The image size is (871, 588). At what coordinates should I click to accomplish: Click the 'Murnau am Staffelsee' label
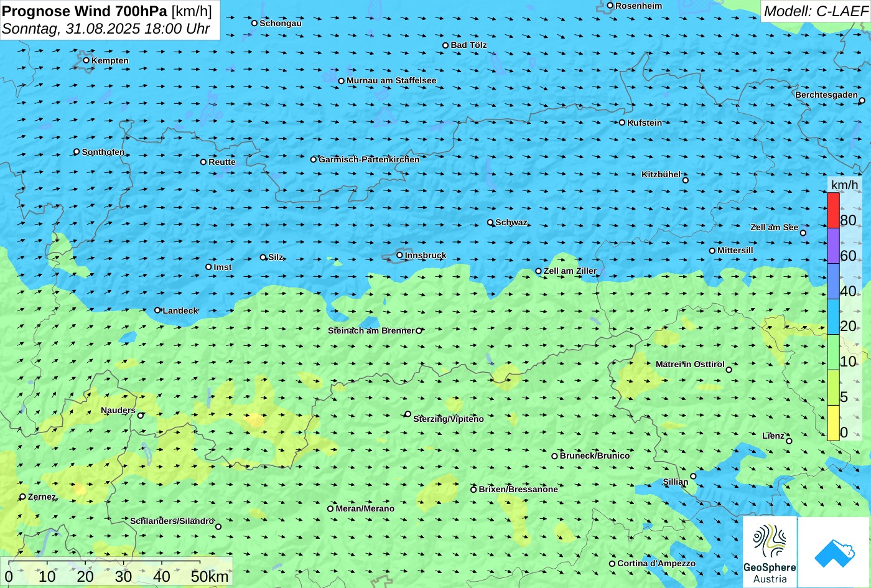coord(391,80)
